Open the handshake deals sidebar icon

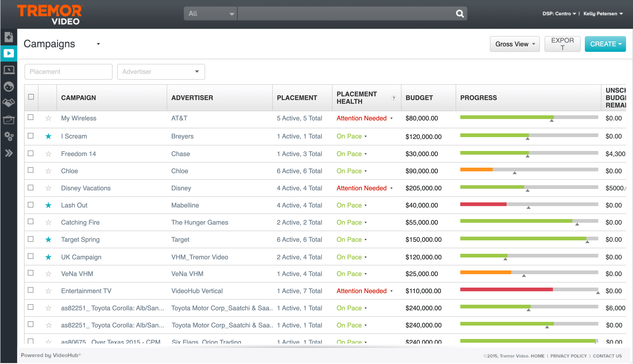(x=9, y=103)
